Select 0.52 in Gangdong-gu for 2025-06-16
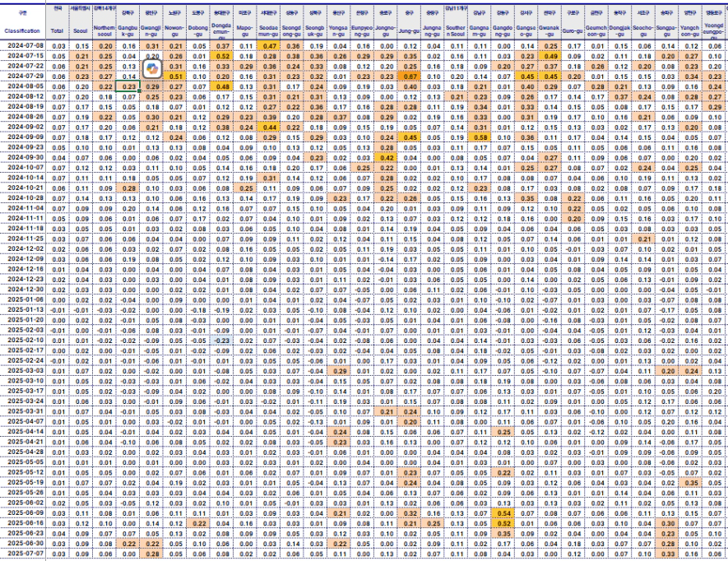This screenshot has width=728, height=561. tap(503, 523)
